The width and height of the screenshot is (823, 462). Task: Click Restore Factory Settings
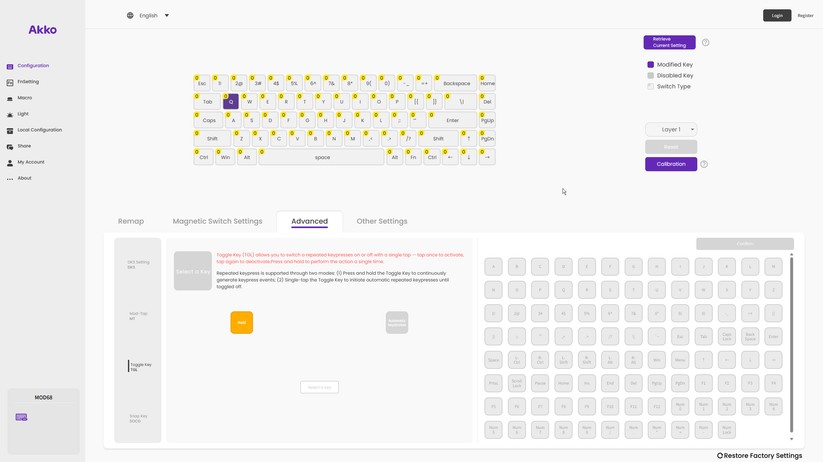tap(760, 455)
